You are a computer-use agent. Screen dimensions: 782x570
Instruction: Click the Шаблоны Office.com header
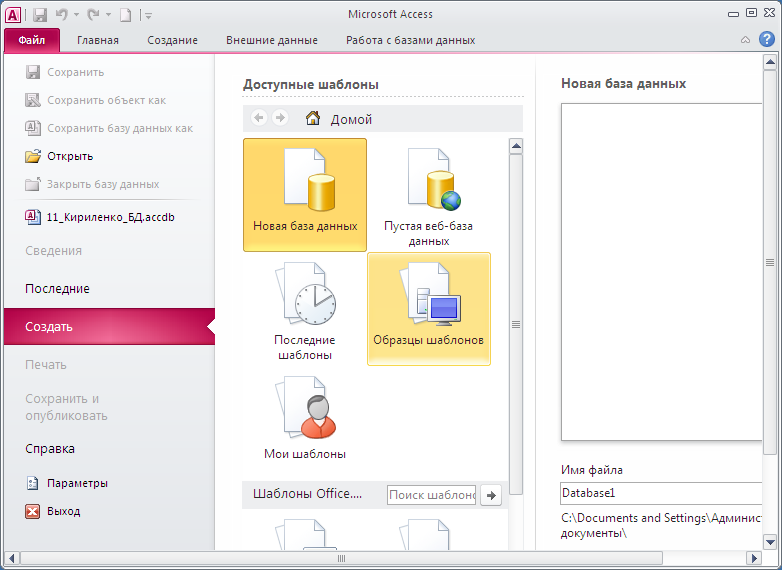307,494
